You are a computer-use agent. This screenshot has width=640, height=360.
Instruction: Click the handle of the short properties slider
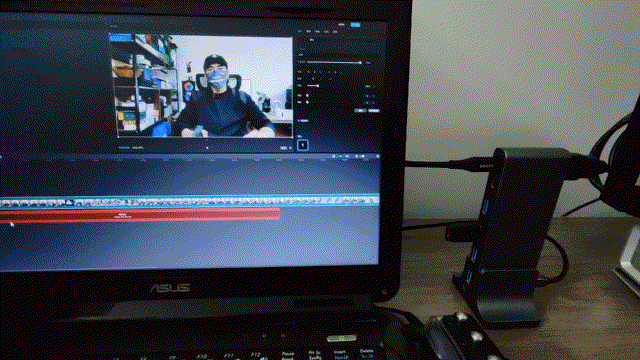coord(318,86)
